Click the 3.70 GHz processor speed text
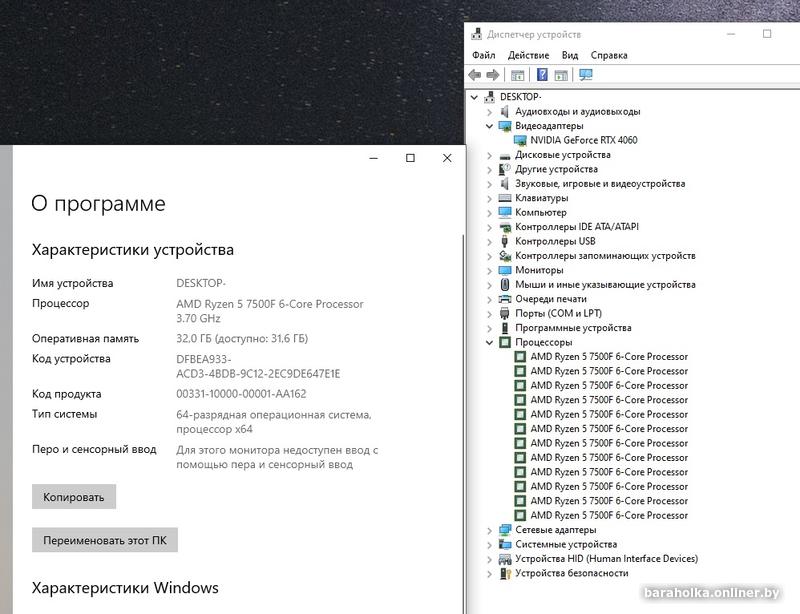800x614 pixels. tap(198, 318)
